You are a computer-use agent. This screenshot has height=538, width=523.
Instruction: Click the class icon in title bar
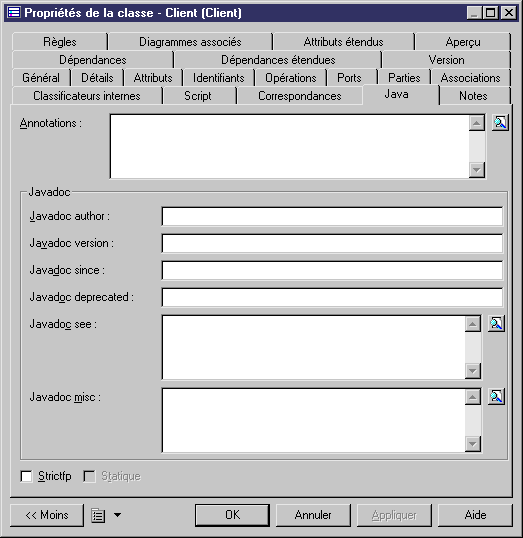tap(14, 13)
